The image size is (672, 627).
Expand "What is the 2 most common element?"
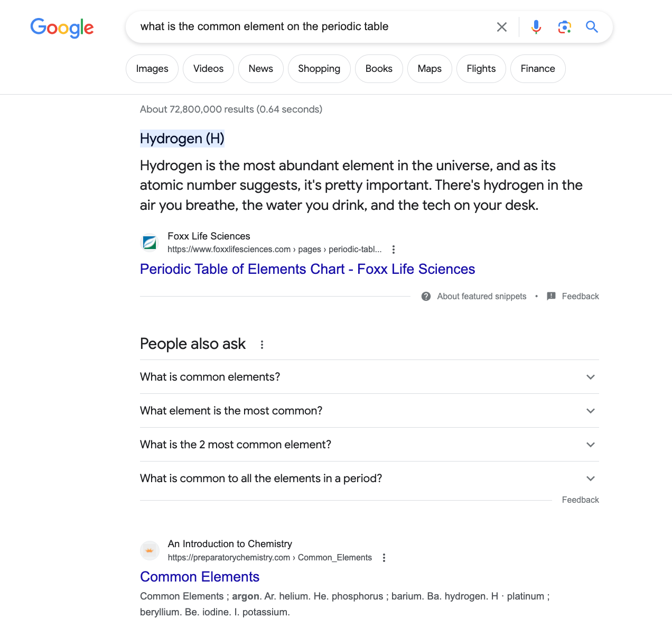369,445
